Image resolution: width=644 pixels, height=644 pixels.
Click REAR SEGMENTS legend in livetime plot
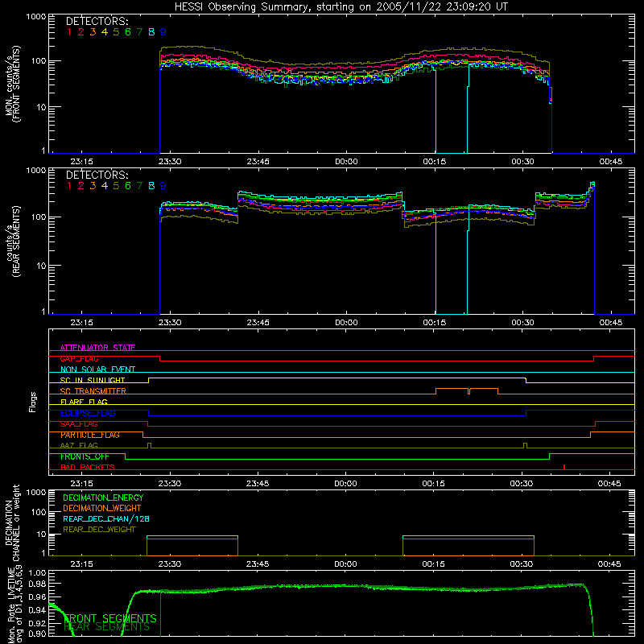point(107,627)
